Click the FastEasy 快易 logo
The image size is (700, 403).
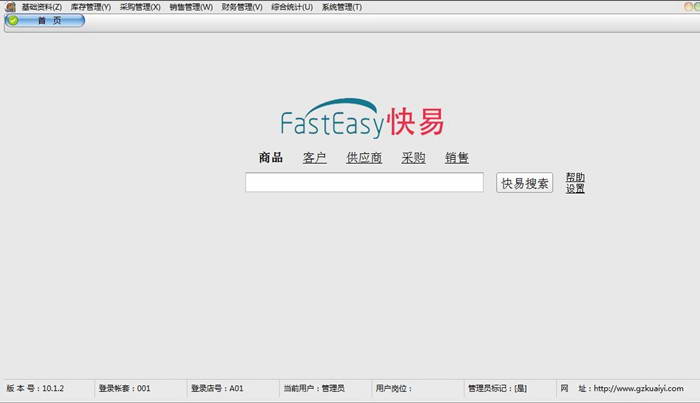click(362, 118)
